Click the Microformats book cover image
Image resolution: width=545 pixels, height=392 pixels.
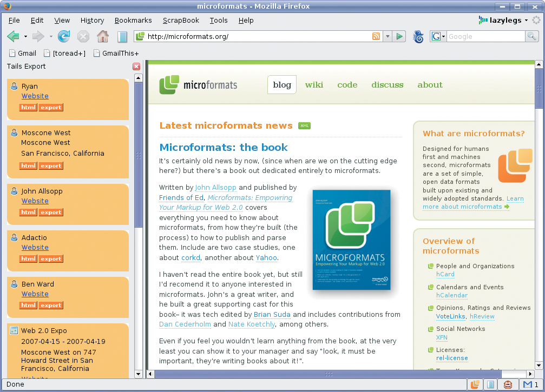(x=351, y=240)
